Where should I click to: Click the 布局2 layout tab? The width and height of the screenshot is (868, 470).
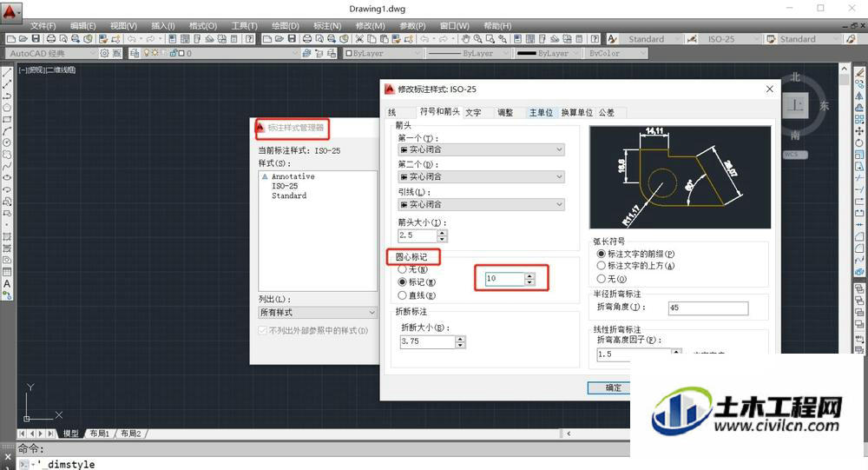[x=131, y=434]
